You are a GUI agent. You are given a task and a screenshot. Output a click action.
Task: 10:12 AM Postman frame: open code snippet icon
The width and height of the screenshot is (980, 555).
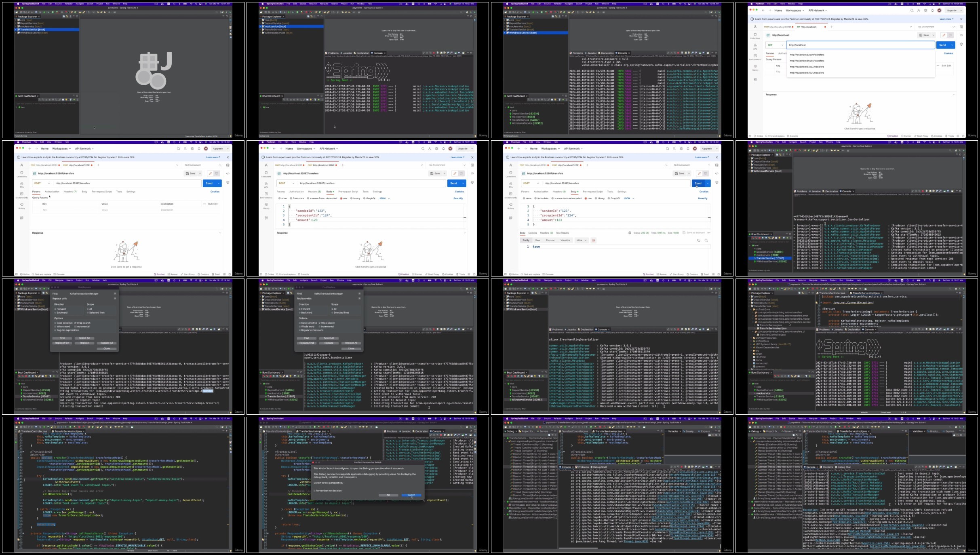click(717, 173)
